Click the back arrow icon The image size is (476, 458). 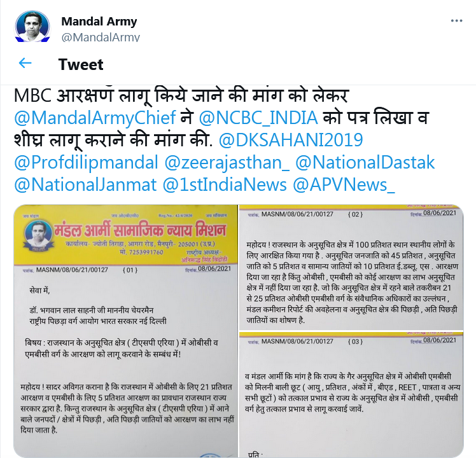pyautogui.click(x=25, y=64)
